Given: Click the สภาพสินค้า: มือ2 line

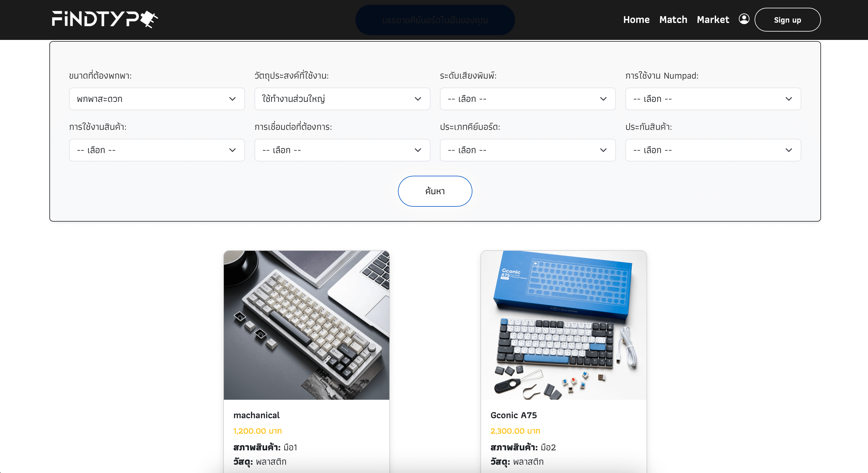Looking at the screenshot, I should tap(523, 447).
